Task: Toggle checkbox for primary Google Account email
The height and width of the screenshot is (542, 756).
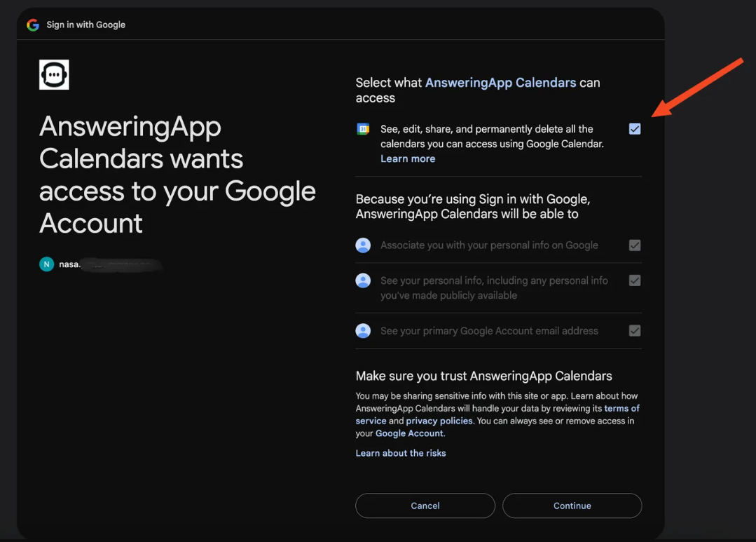Action: [635, 331]
